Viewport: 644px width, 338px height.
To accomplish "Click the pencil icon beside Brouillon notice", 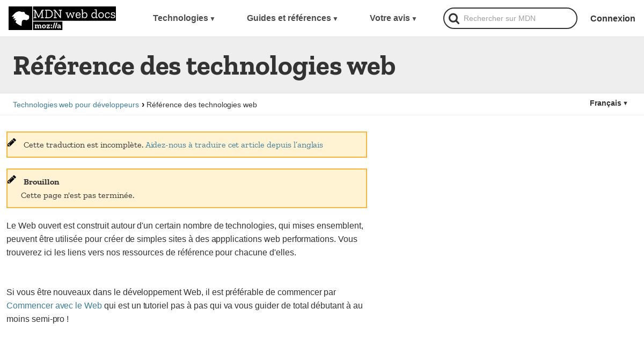I will 12,179.
